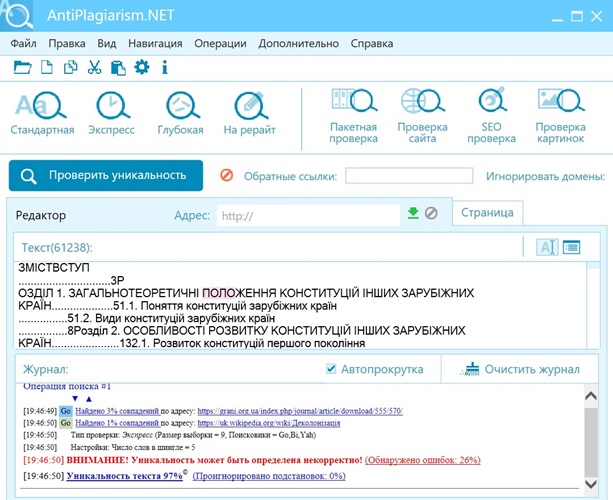Paste using the clipboard toolbar icon
The height and width of the screenshot is (500, 613).
click(118, 68)
